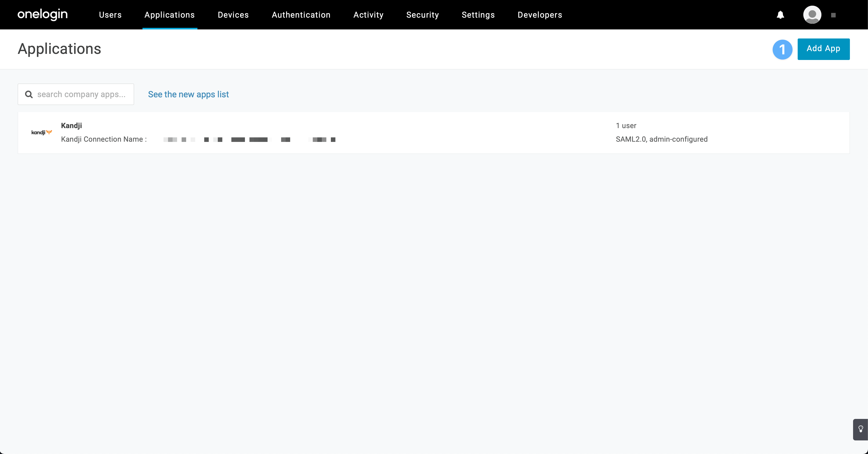This screenshot has width=868, height=454.
Task: Open the Developers menu
Action: point(540,15)
